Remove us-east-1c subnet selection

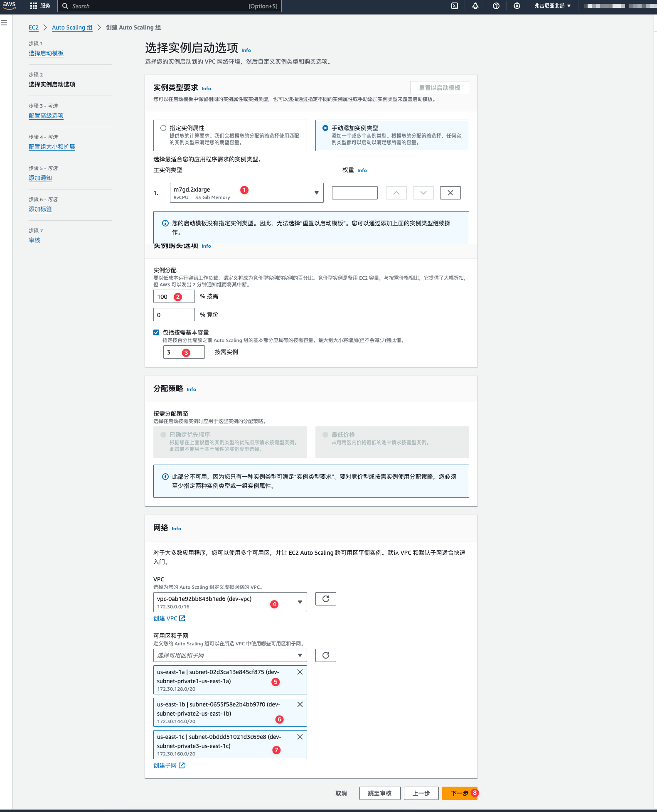click(300, 737)
